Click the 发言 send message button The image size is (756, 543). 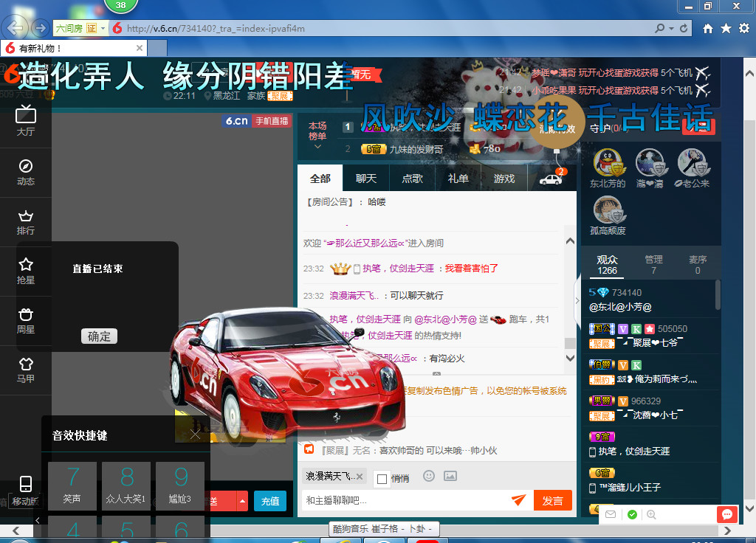click(x=552, y=501)
